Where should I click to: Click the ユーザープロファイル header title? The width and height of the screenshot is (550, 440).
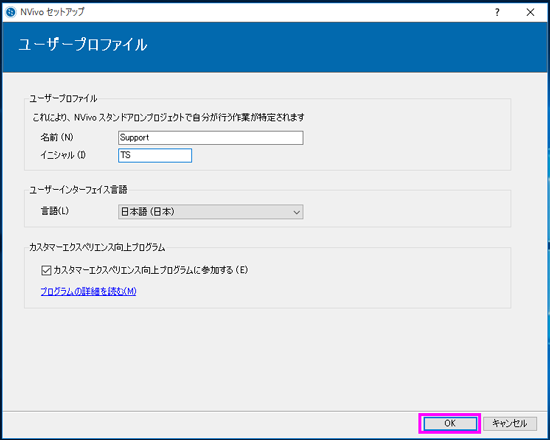pyautogui.click(x=83, y=45)
